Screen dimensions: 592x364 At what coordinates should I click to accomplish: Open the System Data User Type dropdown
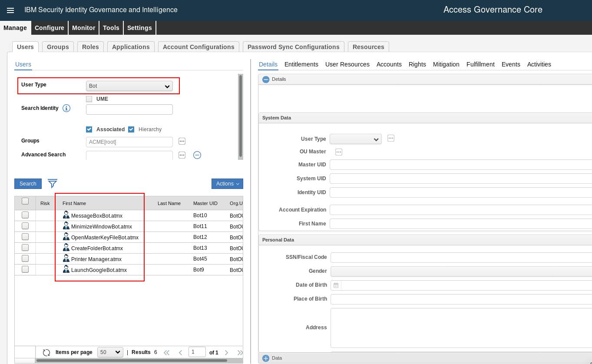(x=356, y=139)
